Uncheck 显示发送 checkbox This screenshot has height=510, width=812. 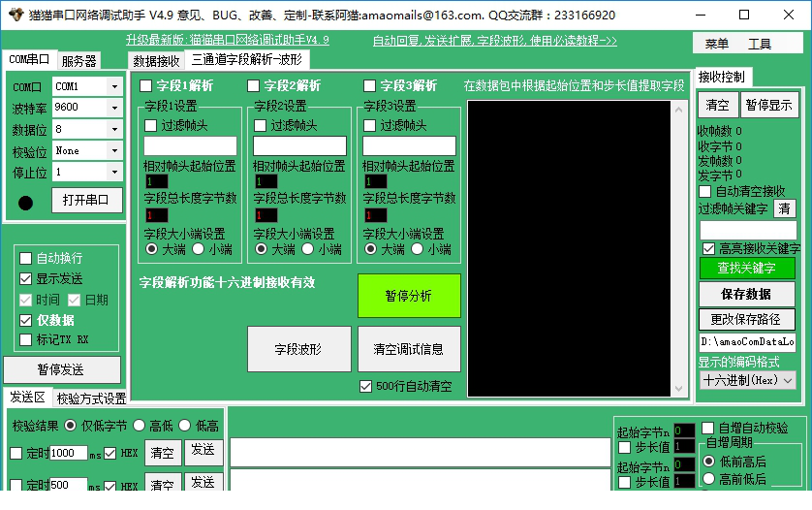[25, 279]
